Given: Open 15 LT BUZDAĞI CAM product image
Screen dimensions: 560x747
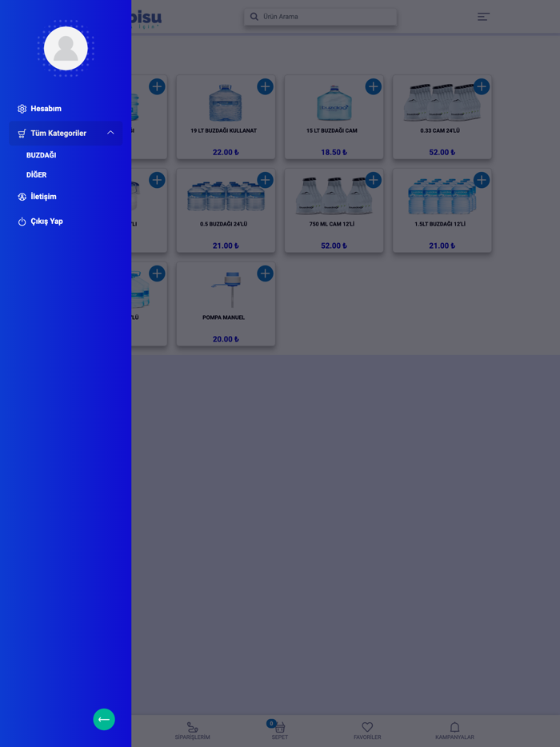Looking at the screenshot, I should [x=334, y=103].
